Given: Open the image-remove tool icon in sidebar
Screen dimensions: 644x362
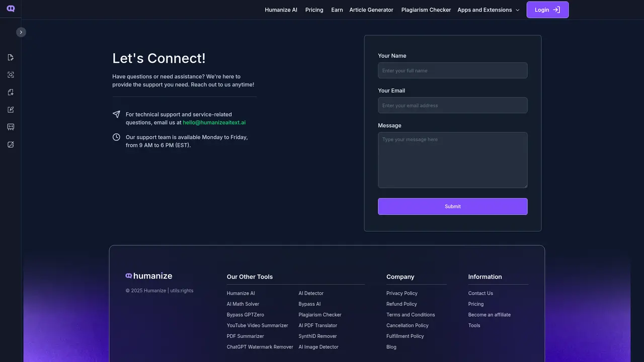Looking at the screenshot, I should pos(11,144).
